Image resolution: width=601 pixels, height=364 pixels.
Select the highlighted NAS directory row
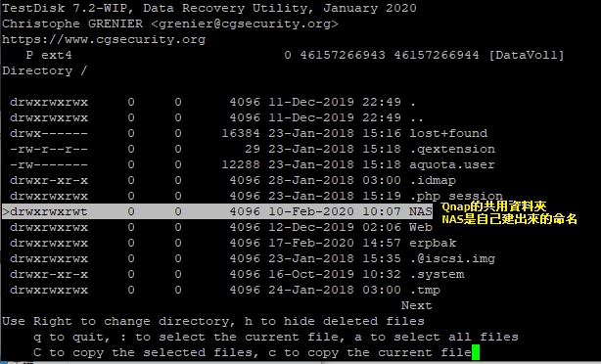tap(217, 211)
